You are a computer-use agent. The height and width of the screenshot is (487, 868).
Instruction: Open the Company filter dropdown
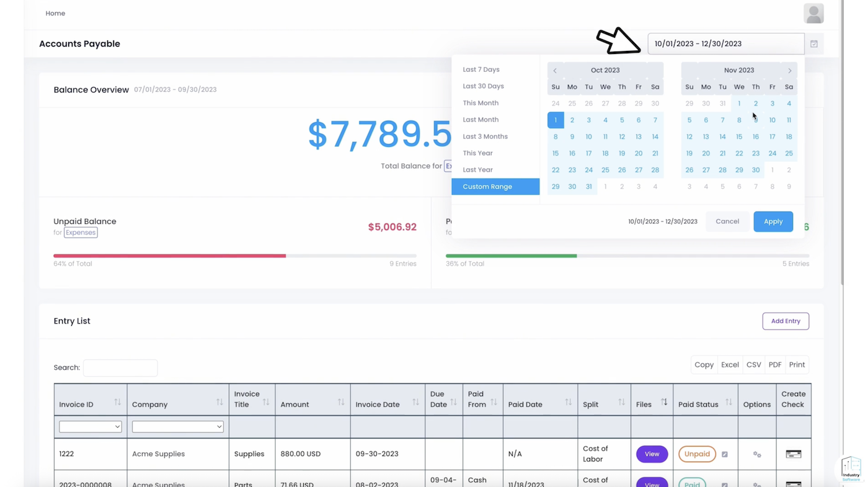[177, 427]
